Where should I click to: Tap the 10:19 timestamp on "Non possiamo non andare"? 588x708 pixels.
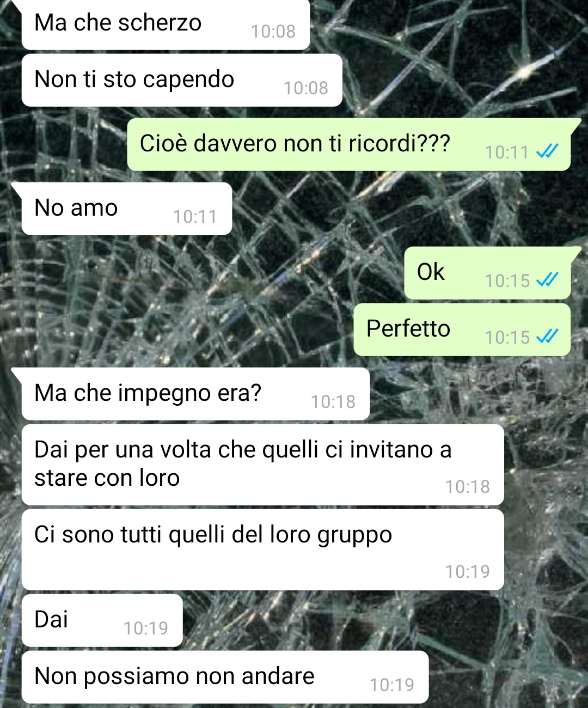pyautogui.click(x=392, y=685)
